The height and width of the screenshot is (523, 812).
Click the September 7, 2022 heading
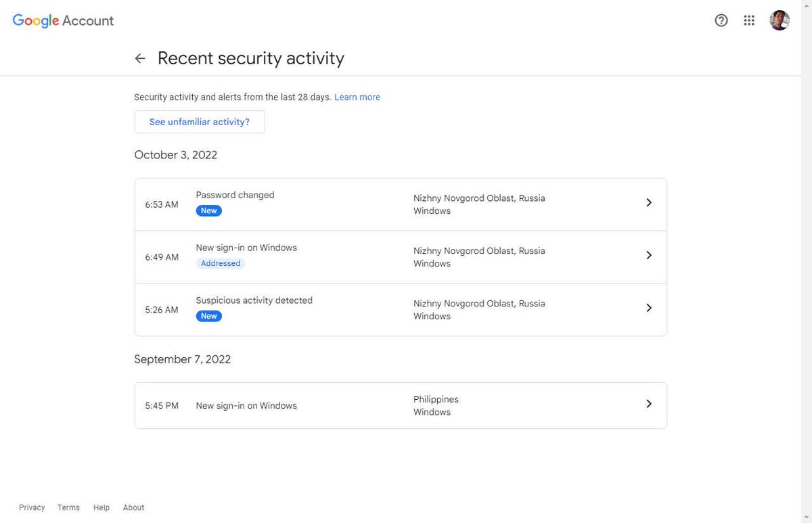point(183,359)
